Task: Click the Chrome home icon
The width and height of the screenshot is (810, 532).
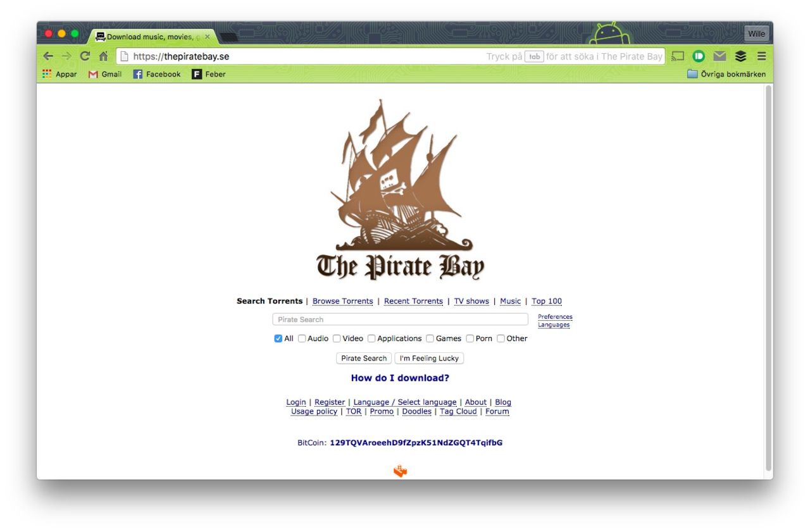Action: (103, 56)
